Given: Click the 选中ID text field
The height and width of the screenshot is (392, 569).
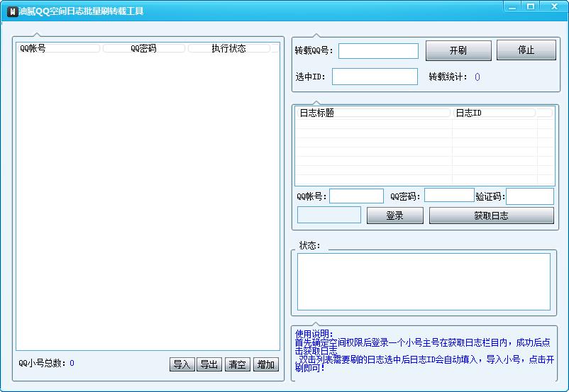Looking at the screenshot, I should (375, 77).
